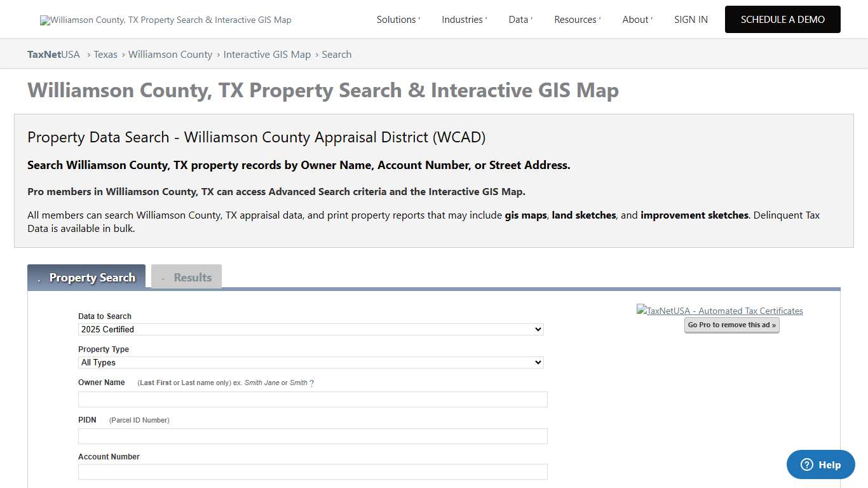The image size is (868, 488).
Task: Open the Data to Search dropdown
Action: pyautogui.click(x=309, y=329)
